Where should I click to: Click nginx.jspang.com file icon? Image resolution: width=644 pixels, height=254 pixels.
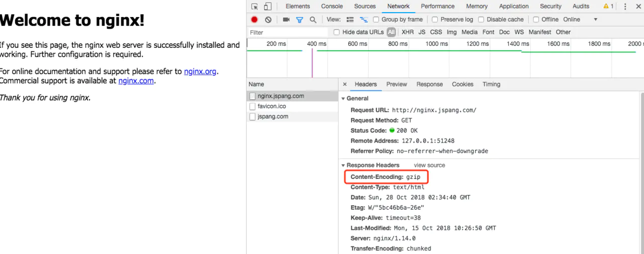[x=253, y=96]
